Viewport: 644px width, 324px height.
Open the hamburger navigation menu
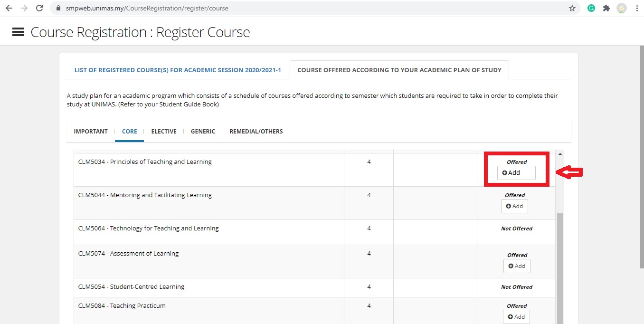[18, 32]
